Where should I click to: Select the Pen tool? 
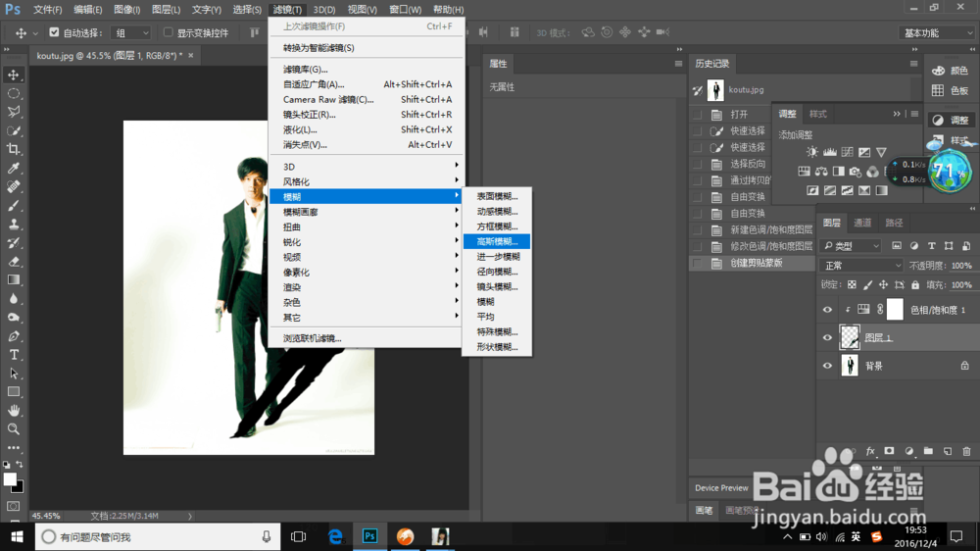(x=13, y=336)
